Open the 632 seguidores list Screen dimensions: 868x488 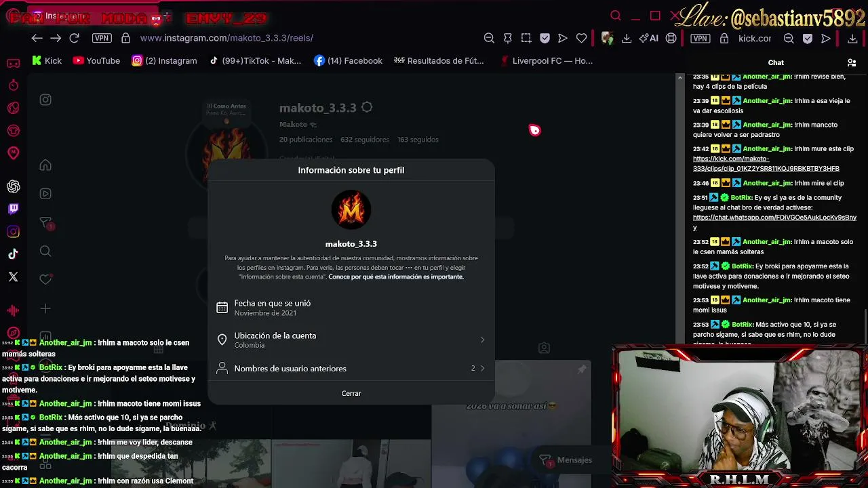tap(365, 140)
